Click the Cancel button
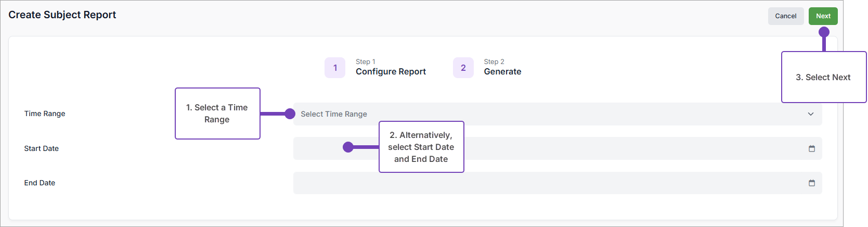868x227 pixels. tap(785, 16)
